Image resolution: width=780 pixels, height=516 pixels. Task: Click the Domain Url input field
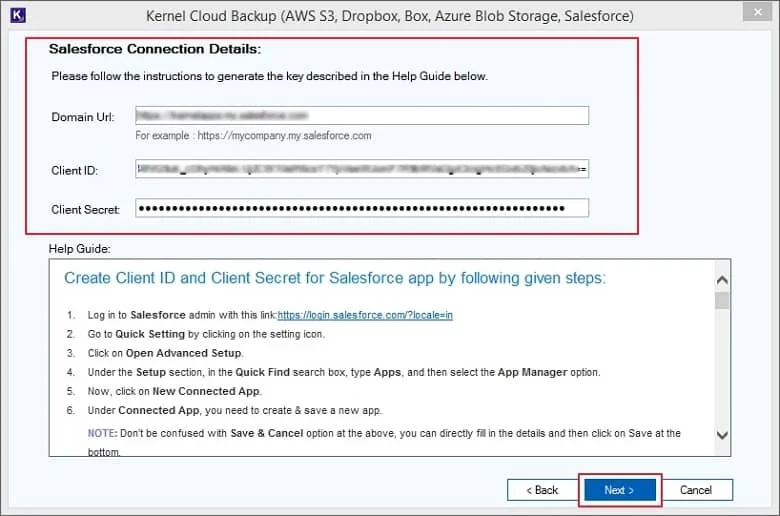click(362, 115)
